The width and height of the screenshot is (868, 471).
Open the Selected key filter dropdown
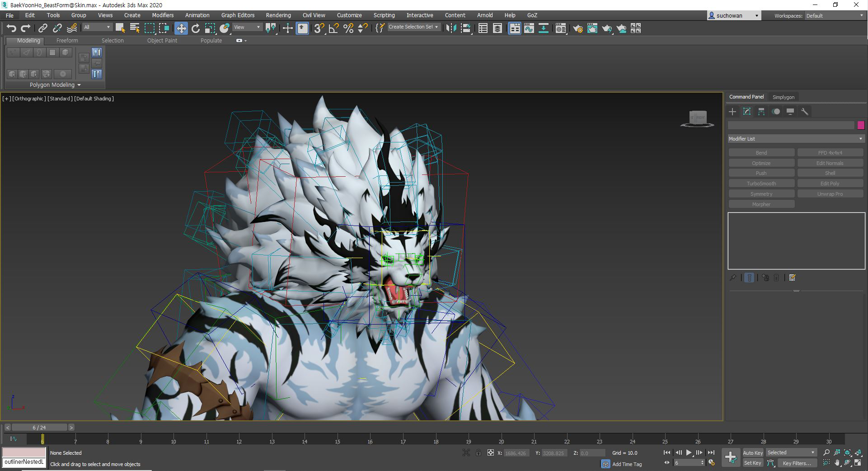[791, 452]
